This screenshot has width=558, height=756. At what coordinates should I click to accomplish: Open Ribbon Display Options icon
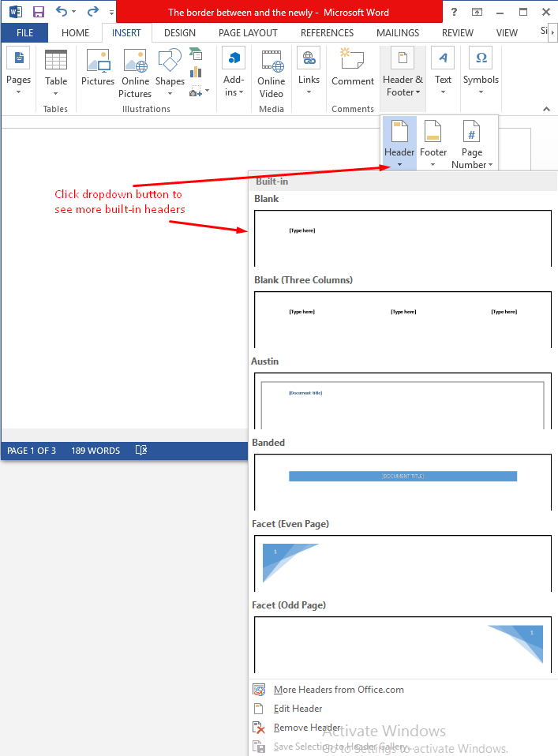tap(477, 12)
